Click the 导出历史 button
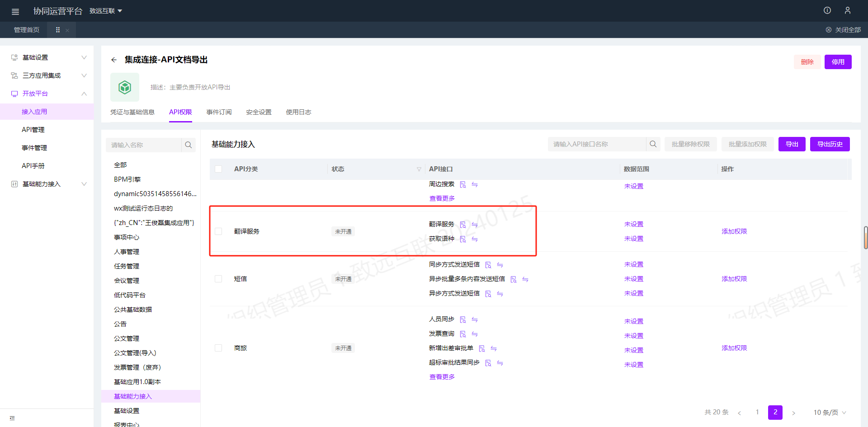 pos(830,144)
